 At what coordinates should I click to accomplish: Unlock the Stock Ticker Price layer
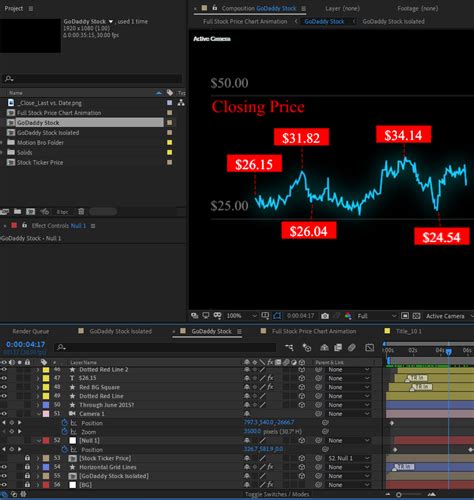[x=27, y=458]
